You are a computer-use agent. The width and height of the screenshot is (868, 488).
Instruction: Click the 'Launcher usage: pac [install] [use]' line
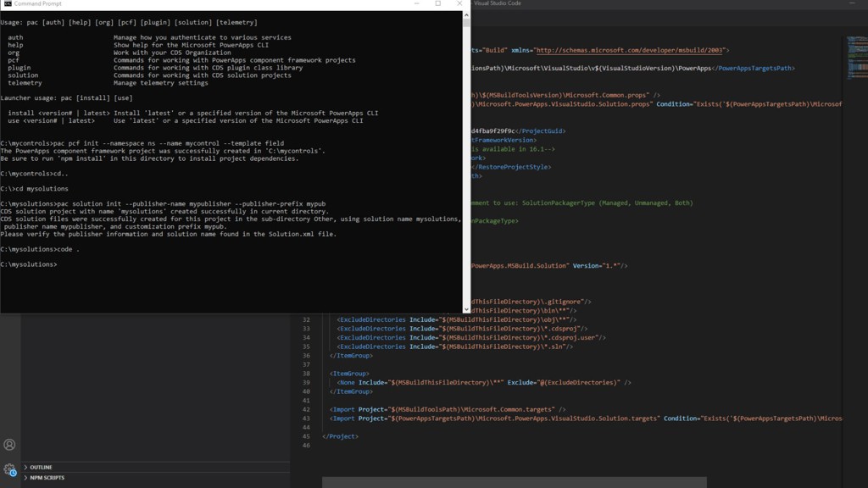click(x=66, y=98)
